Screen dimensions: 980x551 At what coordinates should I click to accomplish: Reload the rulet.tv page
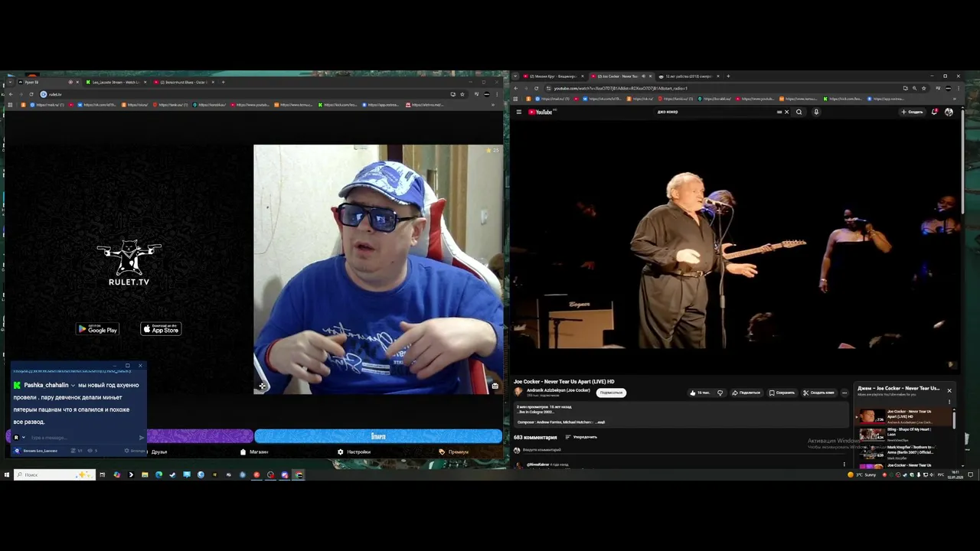click(31, 94)
